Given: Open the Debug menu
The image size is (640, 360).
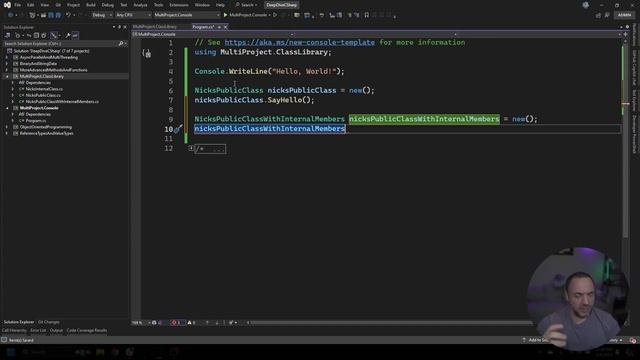Looking at the screenshot, I should [108, 5].
